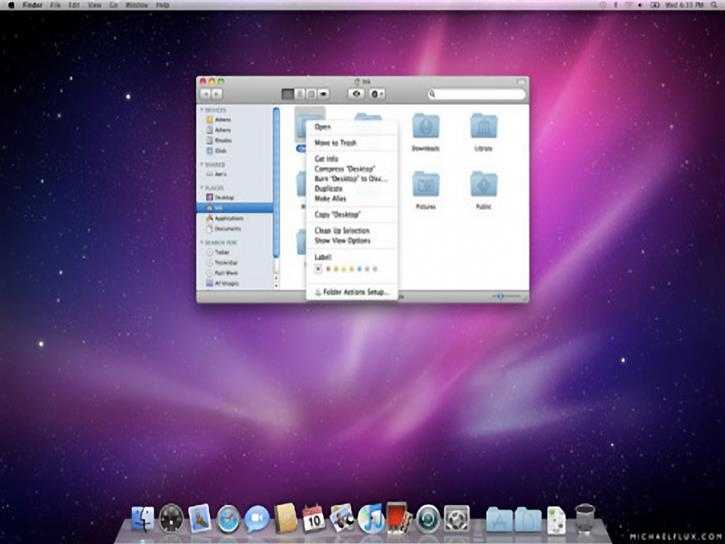Screen dimensions: 725x544
Task: Apply the red label color
Action: [x=329, y=269]
